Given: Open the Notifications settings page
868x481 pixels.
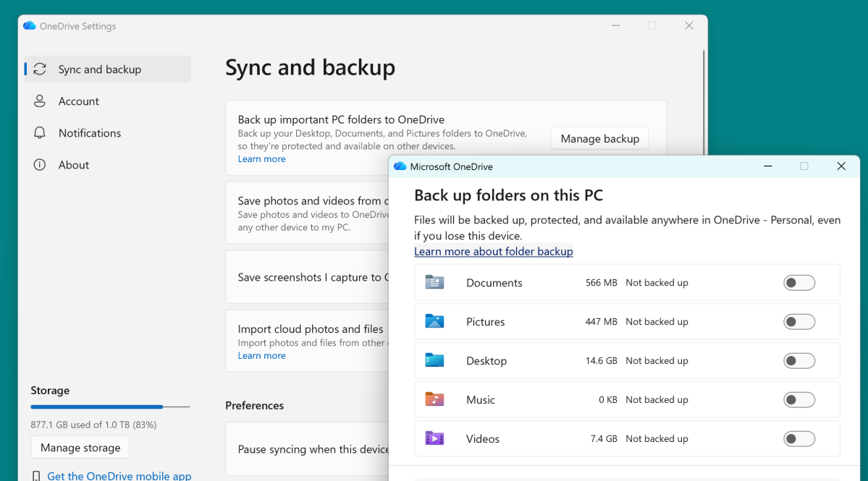Looking at the screenshot, I should pos(107,132).
